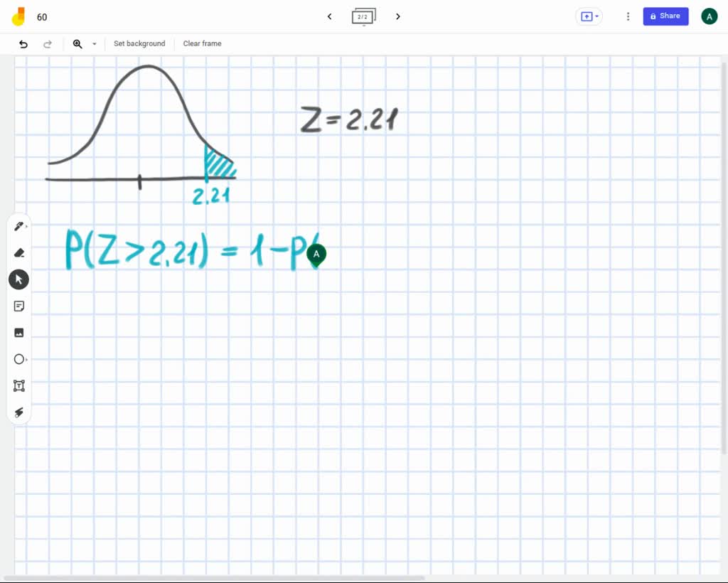Select the Eraser tool

click(18, 252)
